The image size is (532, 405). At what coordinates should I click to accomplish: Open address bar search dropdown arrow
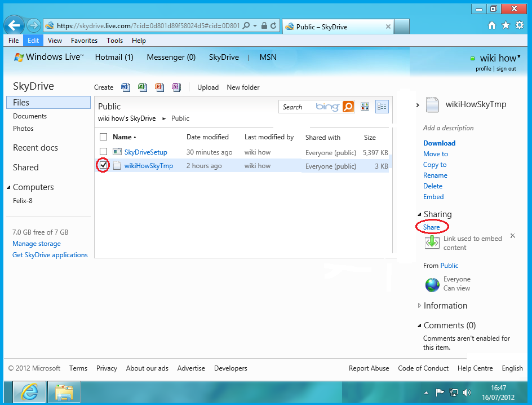coord(255,26)
